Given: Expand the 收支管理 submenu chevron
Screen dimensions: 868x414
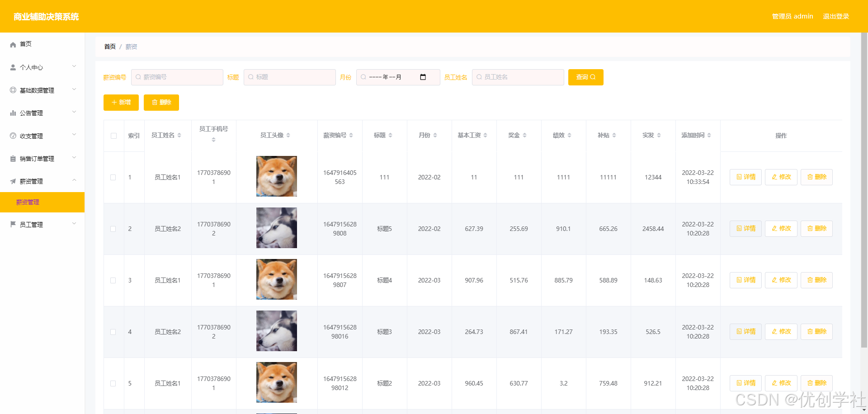Looking at the screenshot, I should pos(74,135).
